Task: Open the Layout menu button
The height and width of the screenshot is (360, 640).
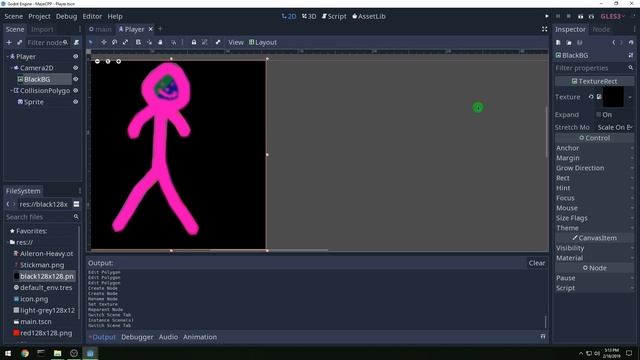Action: coord(263,42)
